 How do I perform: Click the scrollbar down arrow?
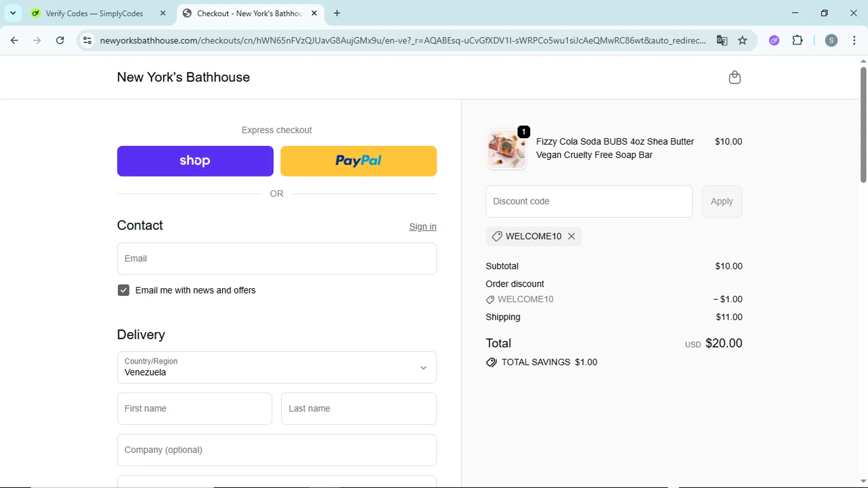863,481
